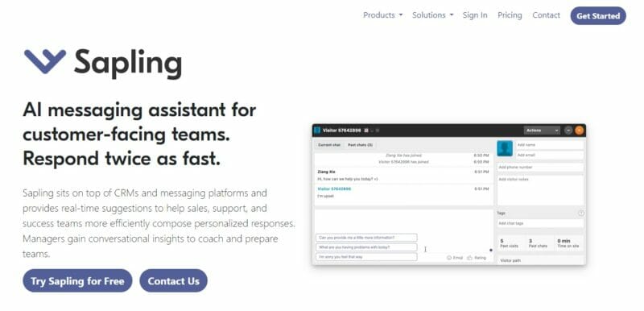Viewport: 644px width, 311px height.
Task: Expand the Products menu
Action: coord(382,15)
